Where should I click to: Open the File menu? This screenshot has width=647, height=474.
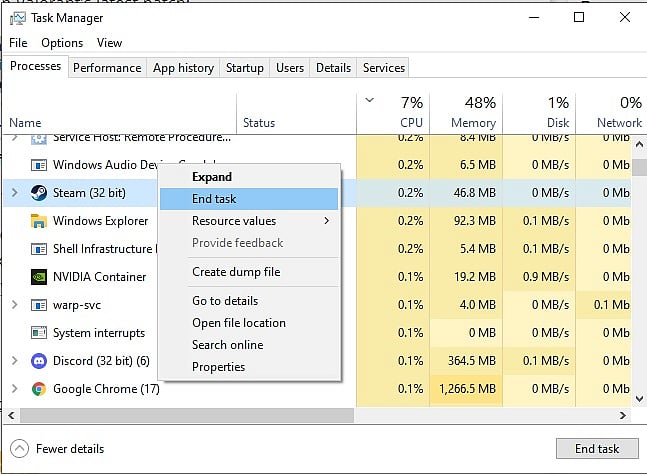[x=18, y=43]
